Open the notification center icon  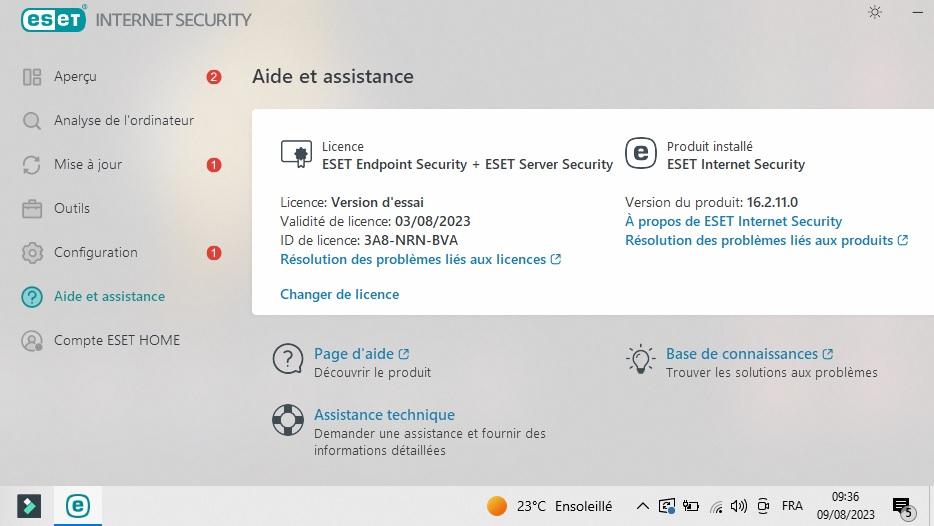(x=903, y=507)
